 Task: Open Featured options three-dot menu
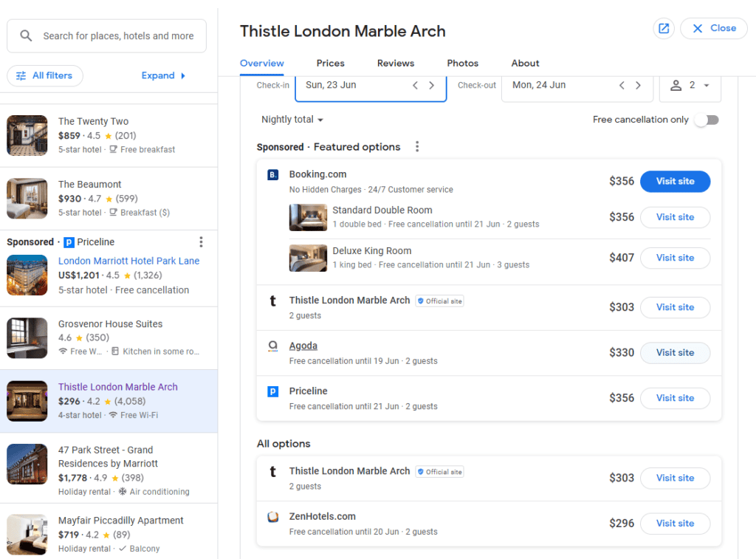click(417, 147)
